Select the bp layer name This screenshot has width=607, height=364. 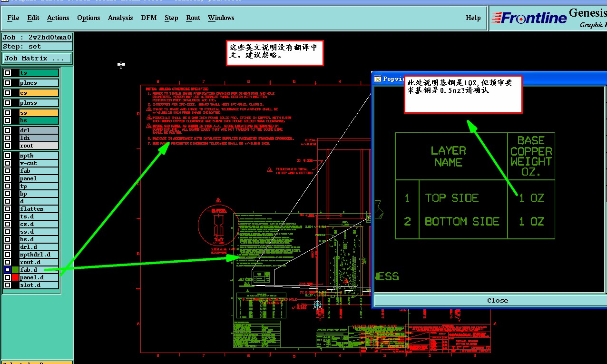click(39, 194)
